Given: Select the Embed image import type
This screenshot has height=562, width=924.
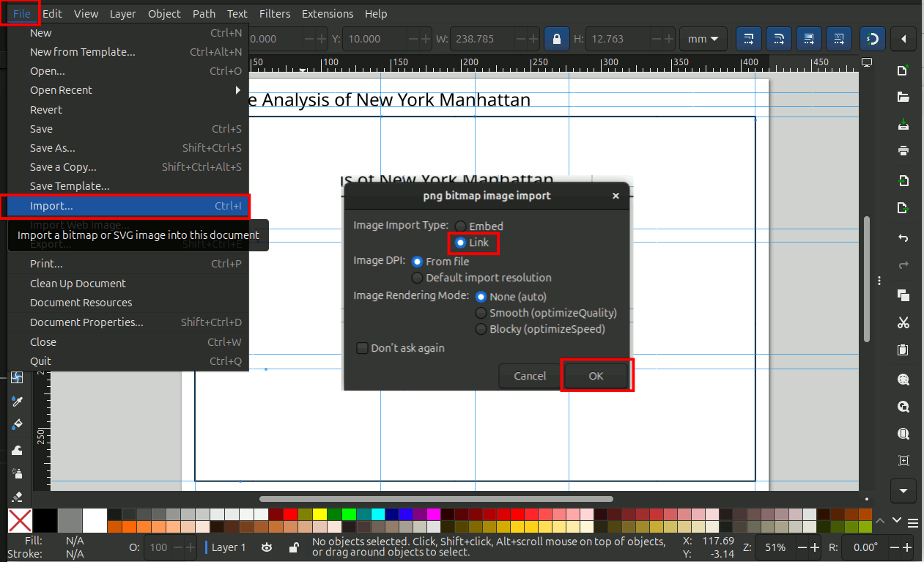Looking at the screenshot, I should (460, 226).
